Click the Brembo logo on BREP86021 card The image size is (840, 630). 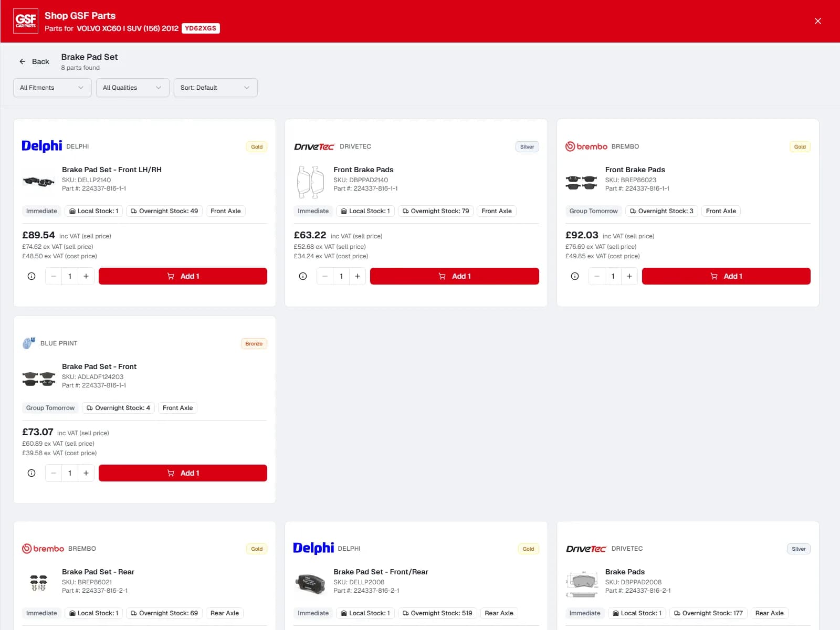pos(43,549)
